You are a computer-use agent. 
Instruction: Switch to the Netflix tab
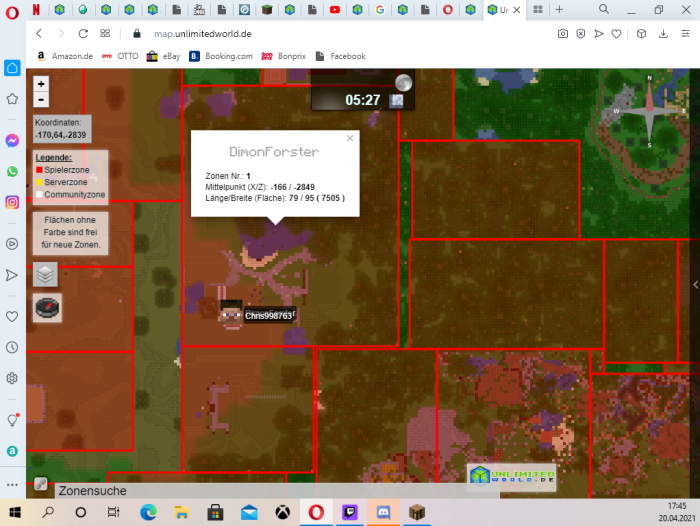pyautogui.click(x=37, y=9)
